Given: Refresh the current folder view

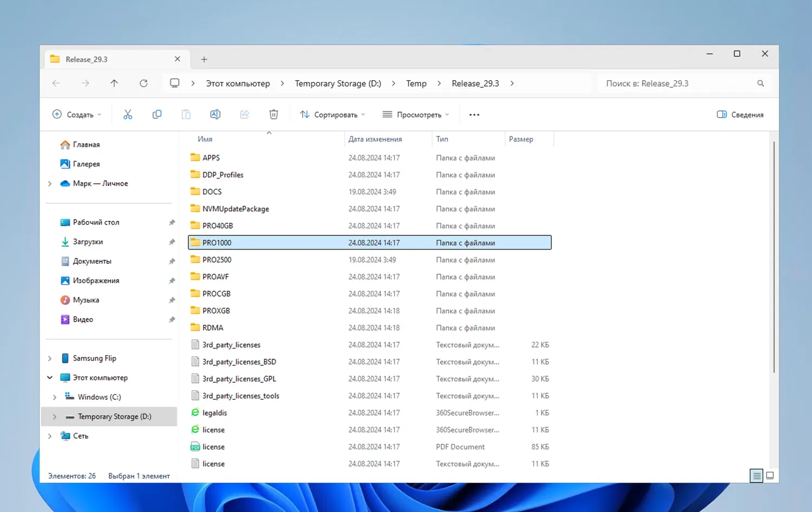Looking at the screenshot, I should point(143,83).
